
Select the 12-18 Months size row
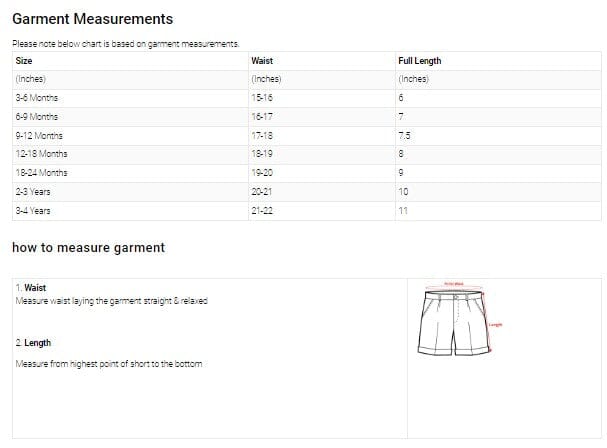click(42, 154)
